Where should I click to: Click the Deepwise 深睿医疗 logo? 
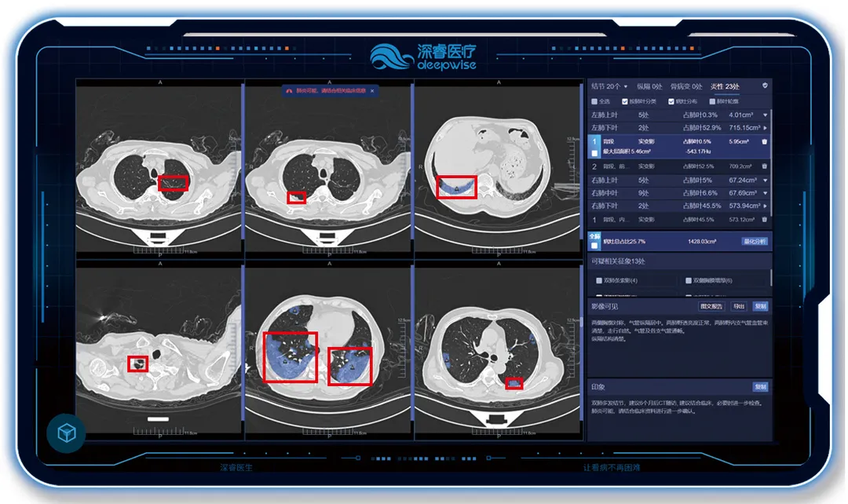pos(423,57)
